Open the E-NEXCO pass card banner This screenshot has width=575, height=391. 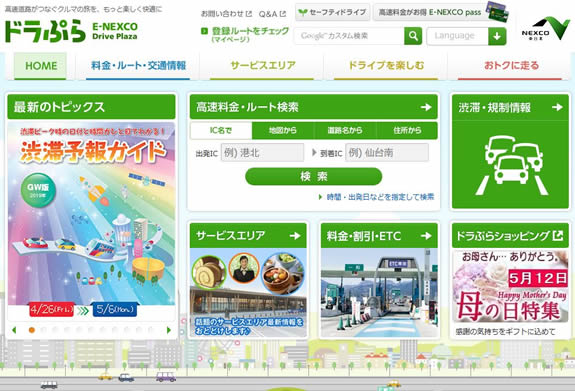[440, 12]
